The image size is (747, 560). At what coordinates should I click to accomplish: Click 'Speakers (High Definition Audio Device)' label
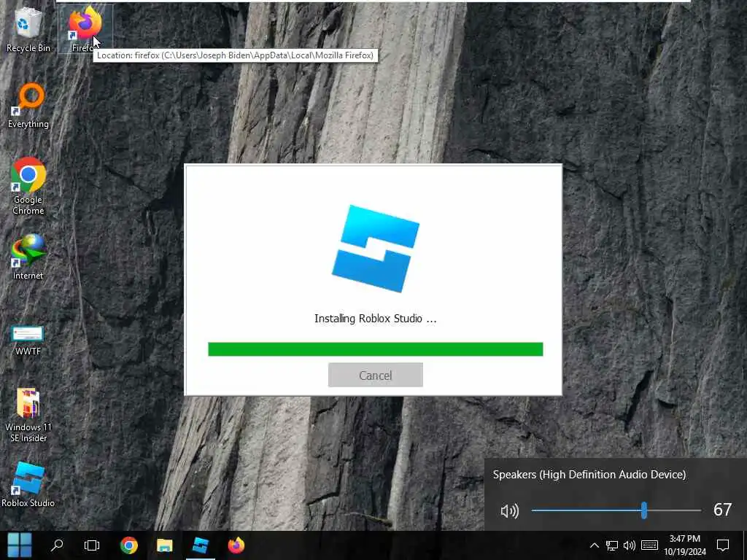[x=589, y=475]
